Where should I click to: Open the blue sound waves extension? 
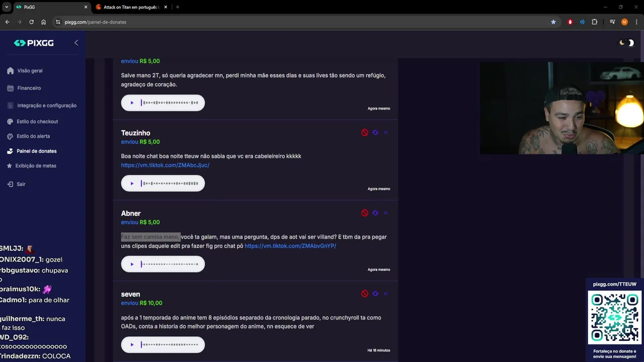coord(582,22)
